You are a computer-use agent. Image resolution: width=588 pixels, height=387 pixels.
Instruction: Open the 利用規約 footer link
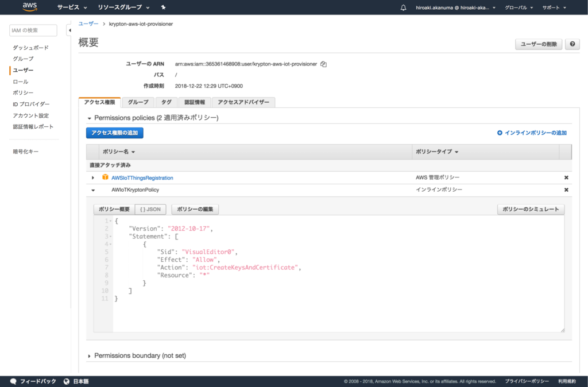point(567,381)
